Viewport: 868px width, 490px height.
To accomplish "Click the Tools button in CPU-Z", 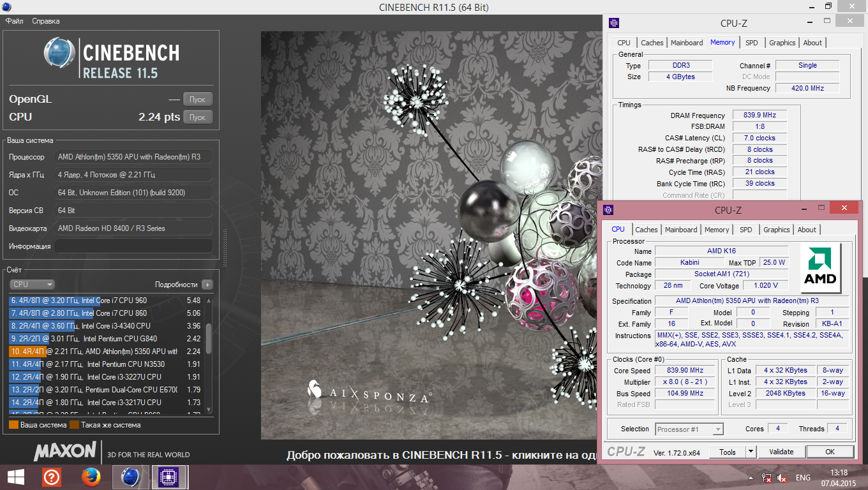I will pyautogui.click(x=728, y=452).
